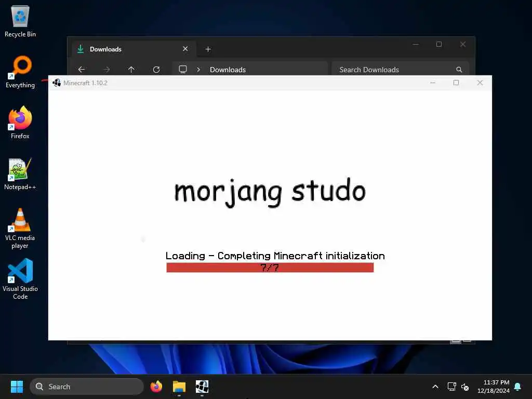Image resolution: width=532 pixels, height=399 pixels.
Task: Select the Minecraft taskbar icon
Action: (202, 387)
